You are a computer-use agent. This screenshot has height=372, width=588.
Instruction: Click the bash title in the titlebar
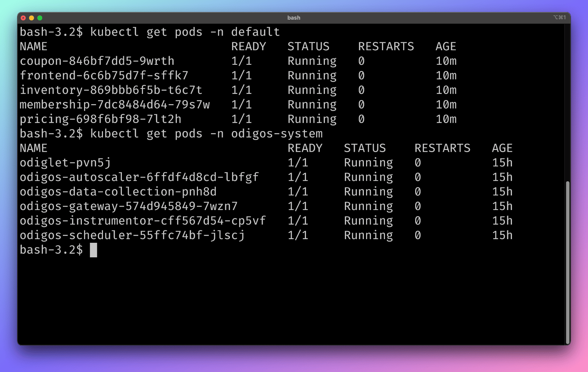coord(294,18)
